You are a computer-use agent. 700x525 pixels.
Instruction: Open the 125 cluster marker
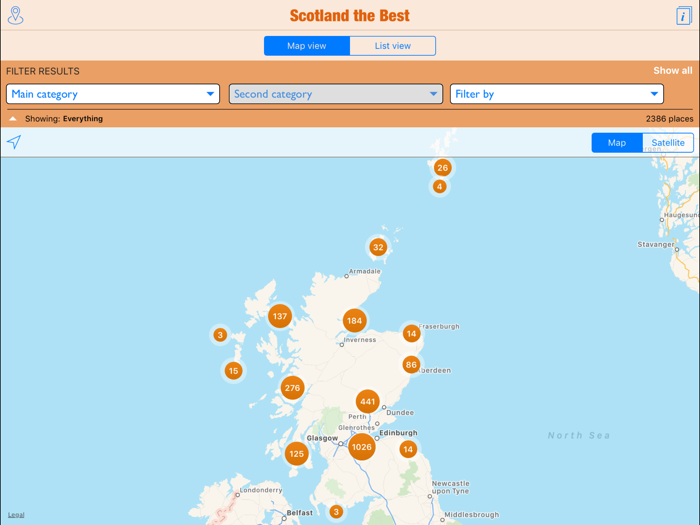296,454
